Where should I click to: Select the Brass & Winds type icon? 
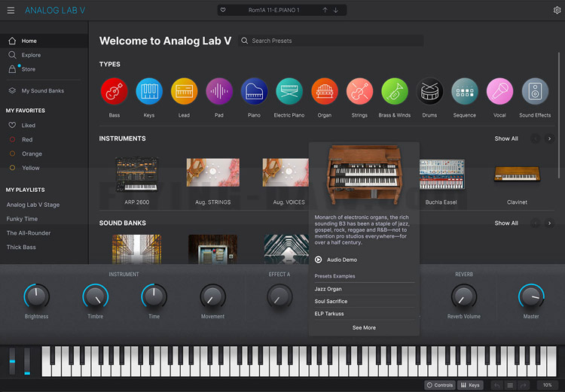click(x=395, y=92)
